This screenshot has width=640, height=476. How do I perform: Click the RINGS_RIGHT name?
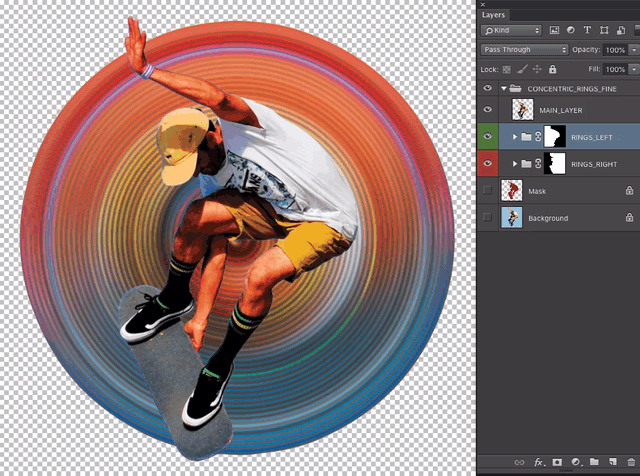(x=594, y=164)
